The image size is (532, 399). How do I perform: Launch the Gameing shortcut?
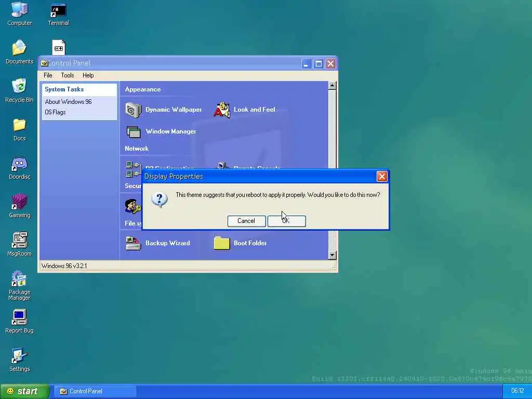[x=19, y=206]
